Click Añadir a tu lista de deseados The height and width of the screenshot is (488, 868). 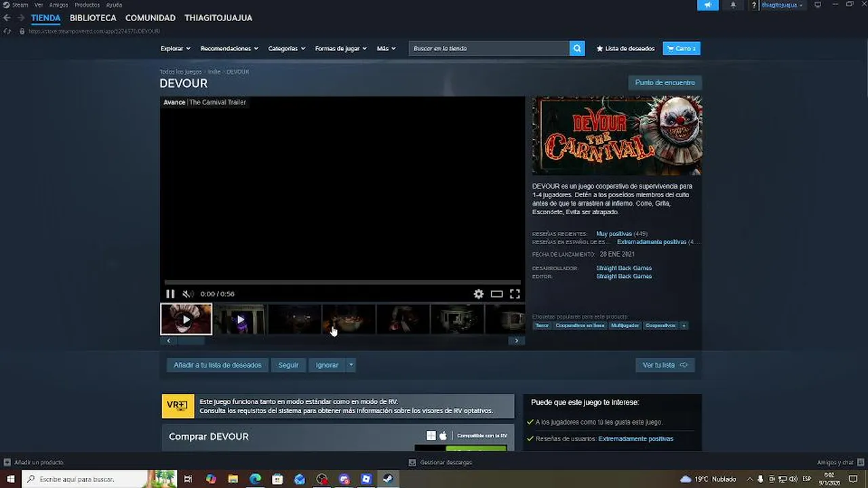click(x=218, y=365)
